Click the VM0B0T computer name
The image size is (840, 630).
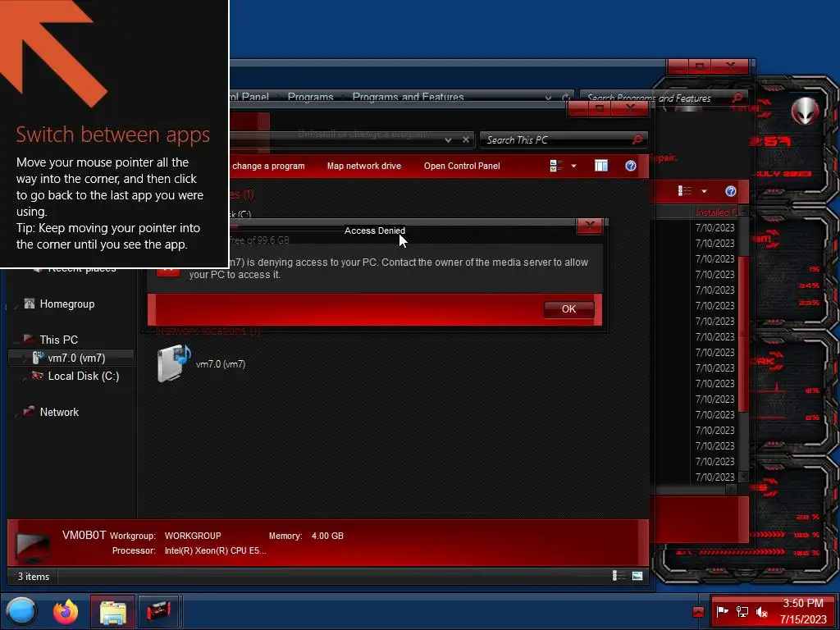84,535
